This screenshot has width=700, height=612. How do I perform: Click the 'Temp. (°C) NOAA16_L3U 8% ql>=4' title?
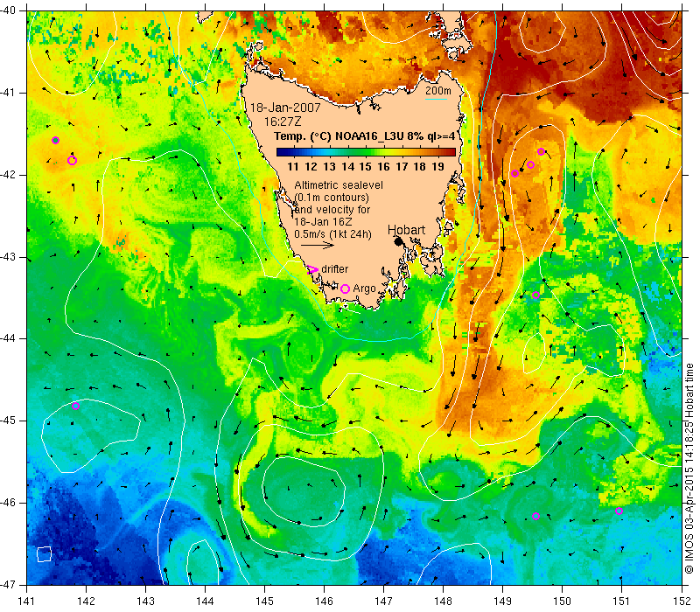pos(364,136)
